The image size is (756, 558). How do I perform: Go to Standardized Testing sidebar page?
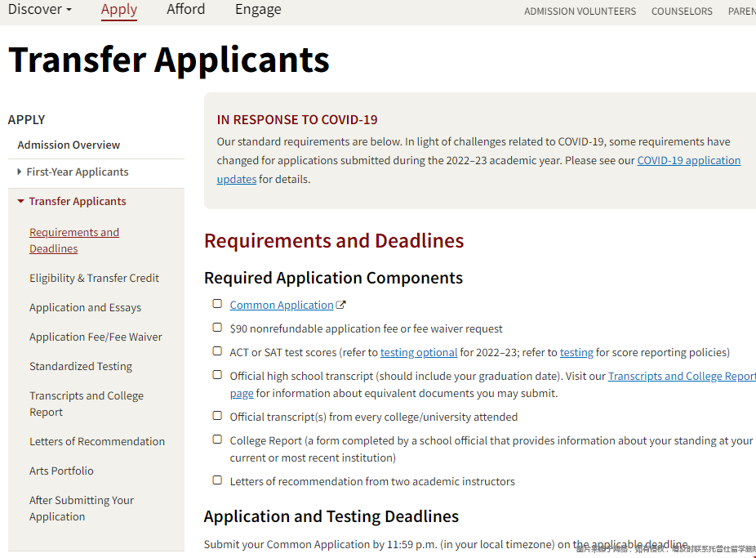[81, 367]
